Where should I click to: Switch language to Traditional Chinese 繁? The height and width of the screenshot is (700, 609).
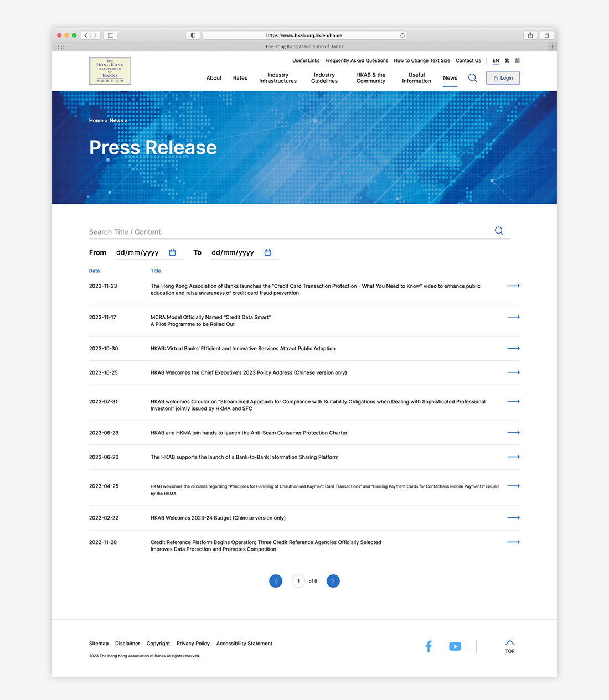point(507,60)
